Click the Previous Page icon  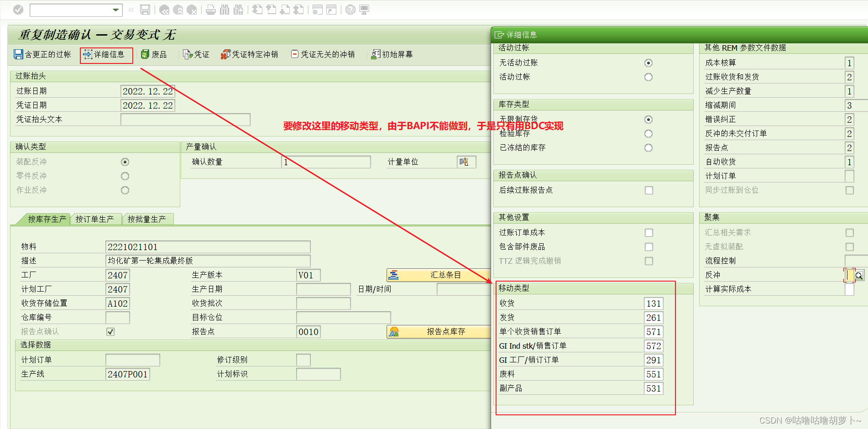point(271,10)
